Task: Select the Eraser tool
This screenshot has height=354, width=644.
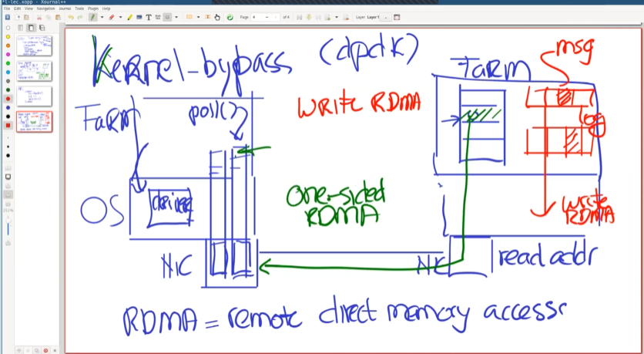Action: tap(111, 17)
